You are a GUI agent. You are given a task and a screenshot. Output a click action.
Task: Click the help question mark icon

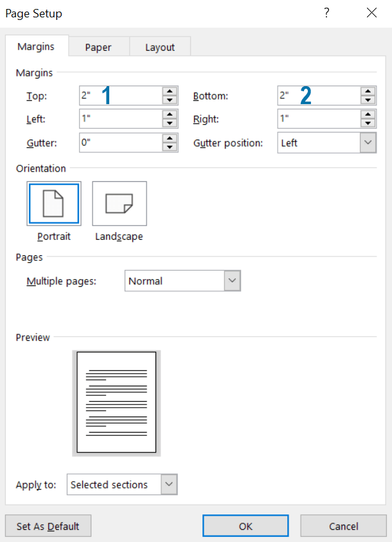pos(326,13)
